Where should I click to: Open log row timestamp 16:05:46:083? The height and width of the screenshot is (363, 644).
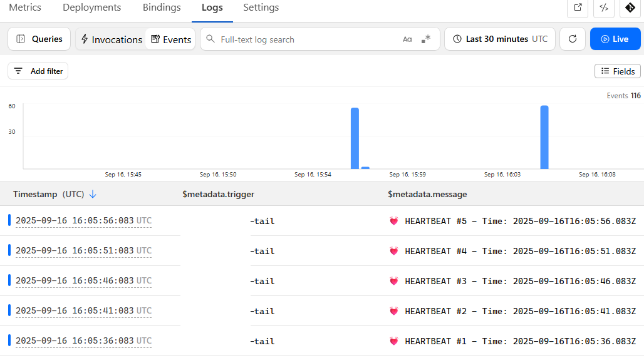pos(83,280)
